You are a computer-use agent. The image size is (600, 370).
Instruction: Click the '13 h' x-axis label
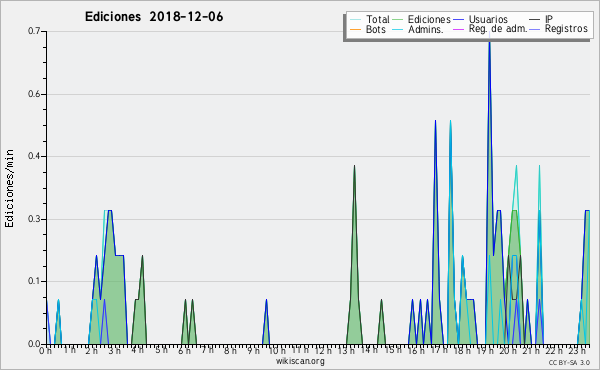pos(346,350)
